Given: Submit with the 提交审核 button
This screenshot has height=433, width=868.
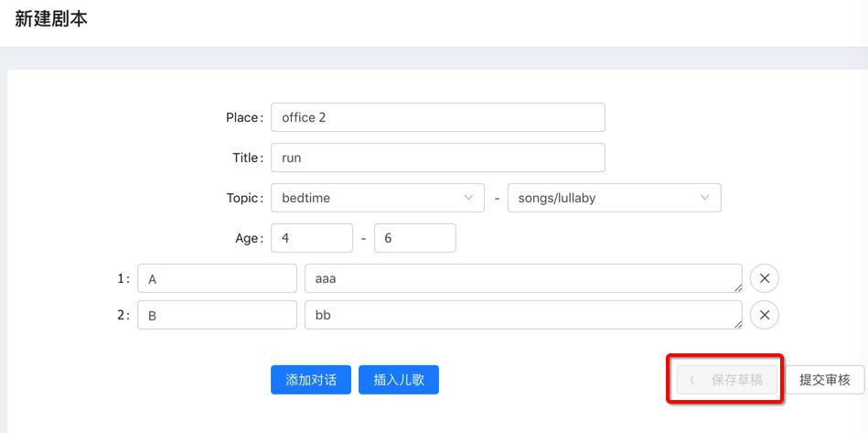Looking at the screenshot, I should point(824,379).
